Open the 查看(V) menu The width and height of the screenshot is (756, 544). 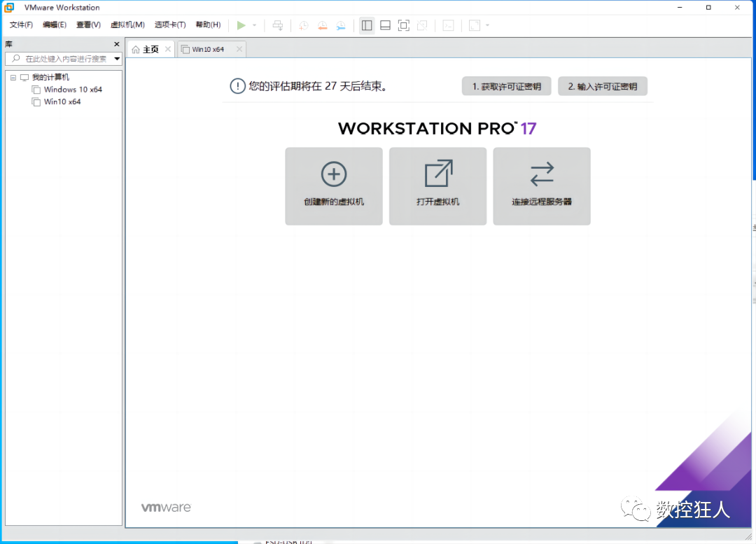tap(88, 25)
